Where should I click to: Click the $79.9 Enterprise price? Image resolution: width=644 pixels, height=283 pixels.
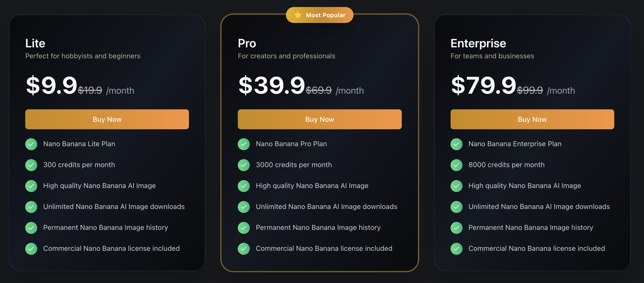coord(483,85)
